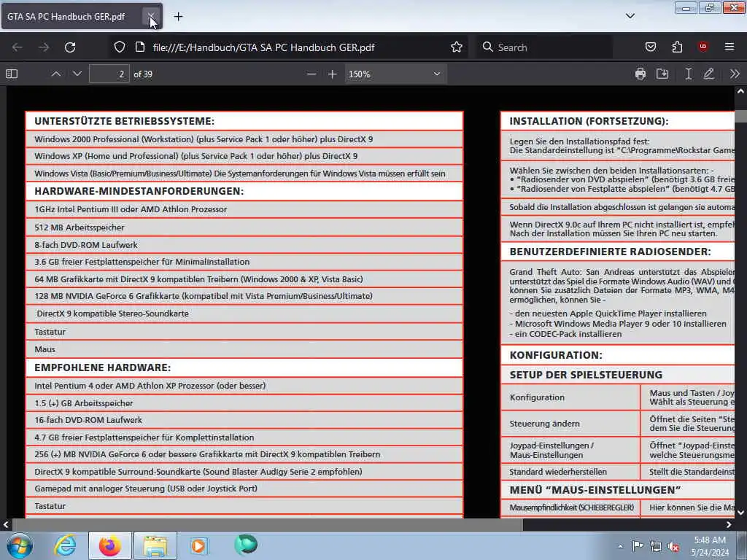Click heading BENUTZERDEFINIERTE RADIOSENDER
This screenshot has height=560, width=747.
611,252
